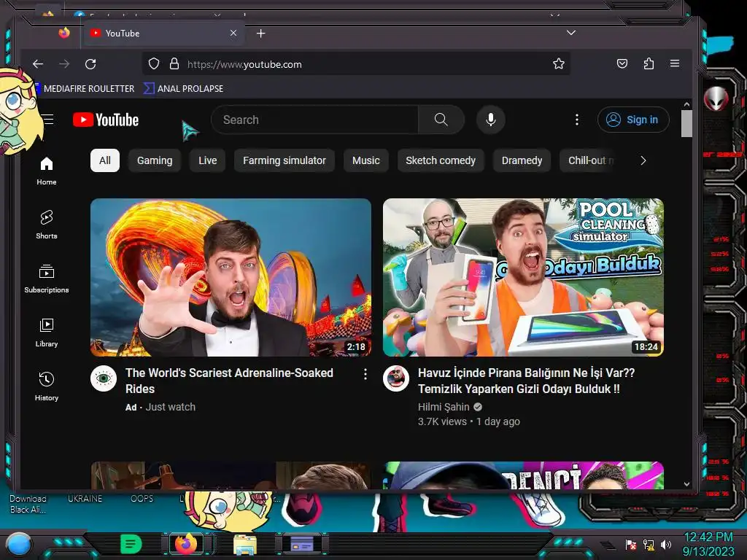Open the OOPS desktop shortcut

pos(142,499)
